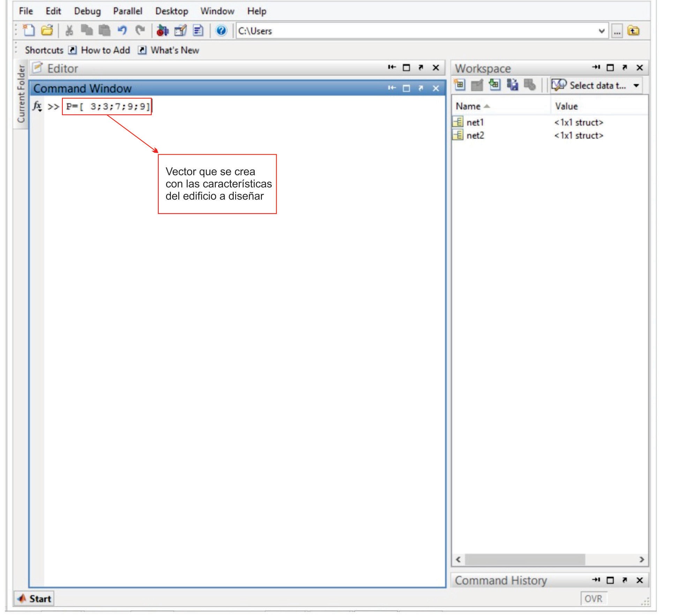
Task: Select net1 variable in Workspace
Action: [x=475, y=122]
